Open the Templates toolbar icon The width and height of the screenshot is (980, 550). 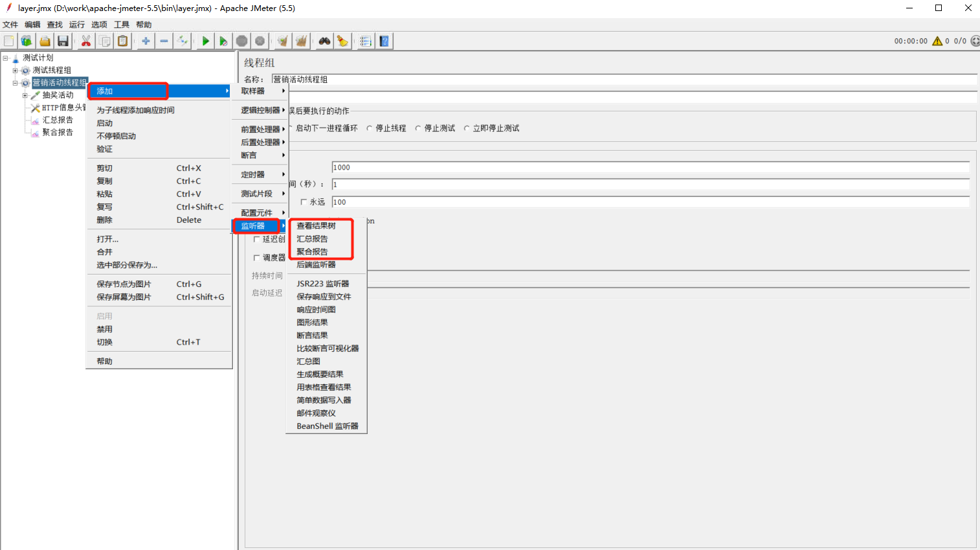pos(27,41)
